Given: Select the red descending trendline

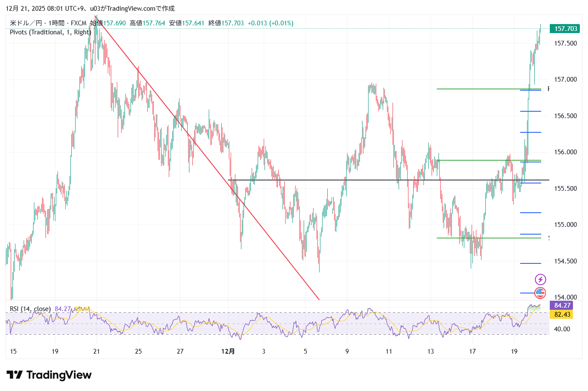Looking at the screenshot, I should tap(206, 158).
